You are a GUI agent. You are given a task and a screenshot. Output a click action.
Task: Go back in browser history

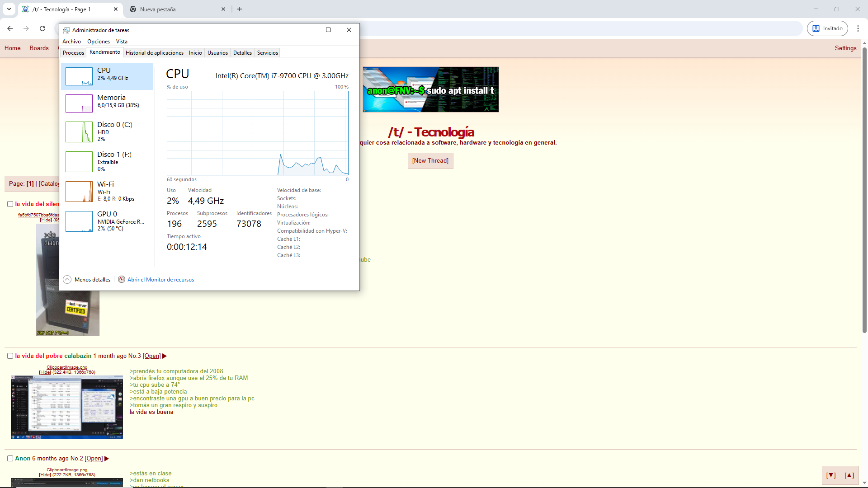click(x=10, y=28)
